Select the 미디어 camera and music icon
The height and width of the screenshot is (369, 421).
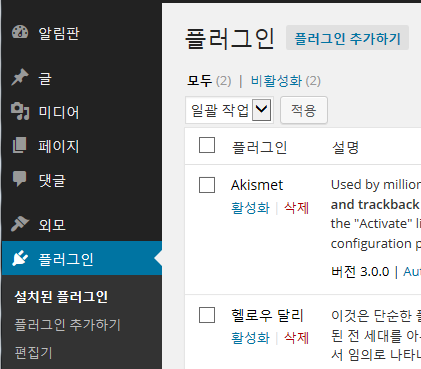coord(20,111)
